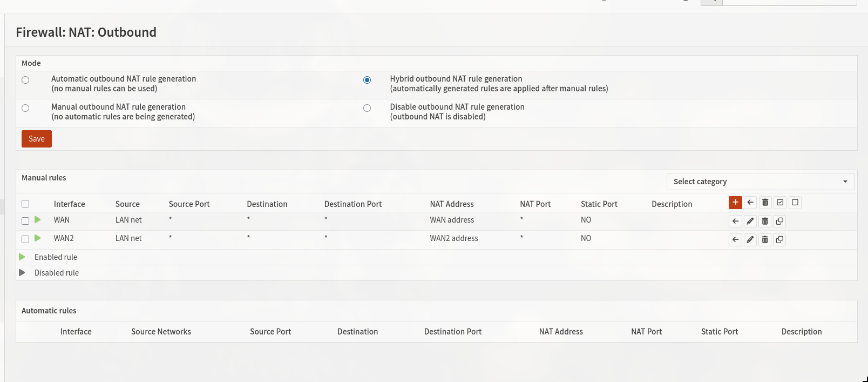Disable selected rules via header square icon
The width and height of the screenshot is (868, 382).
click(x=795, y=203)
